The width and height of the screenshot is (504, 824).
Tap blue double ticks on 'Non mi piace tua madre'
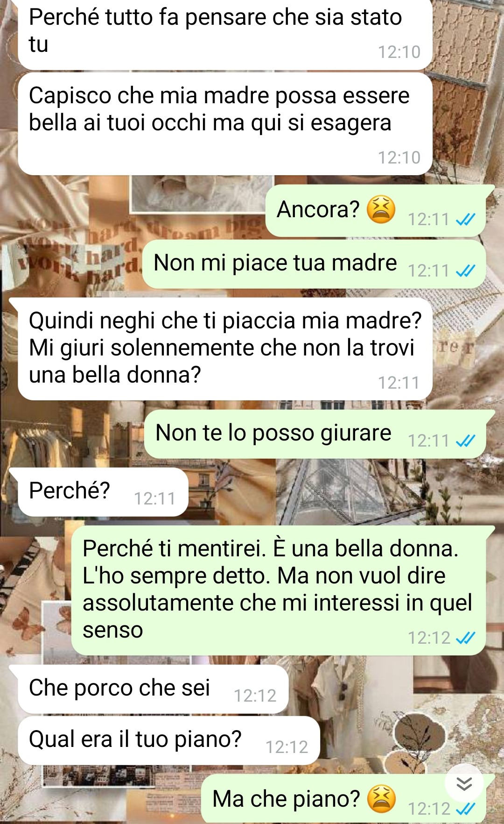tap(465, 270)
